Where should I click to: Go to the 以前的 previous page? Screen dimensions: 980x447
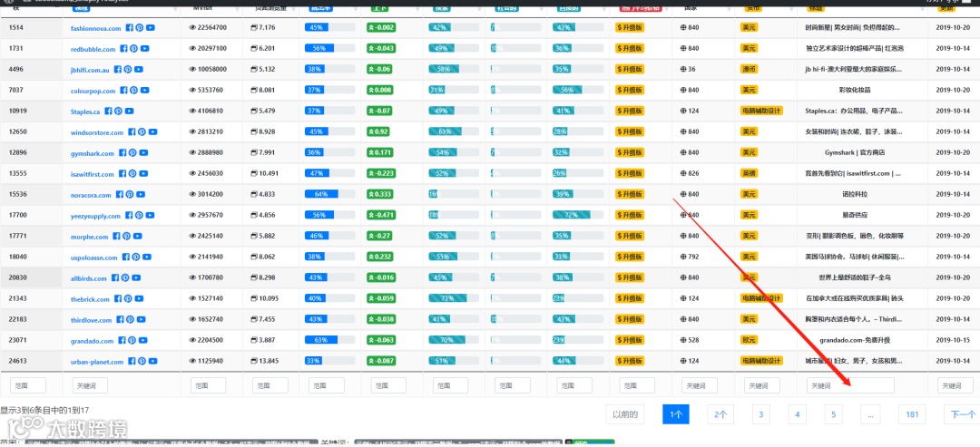click(625, 414)
